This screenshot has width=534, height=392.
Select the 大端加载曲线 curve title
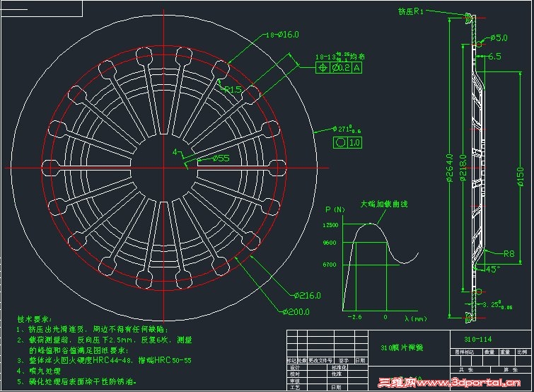pos(384,204)
